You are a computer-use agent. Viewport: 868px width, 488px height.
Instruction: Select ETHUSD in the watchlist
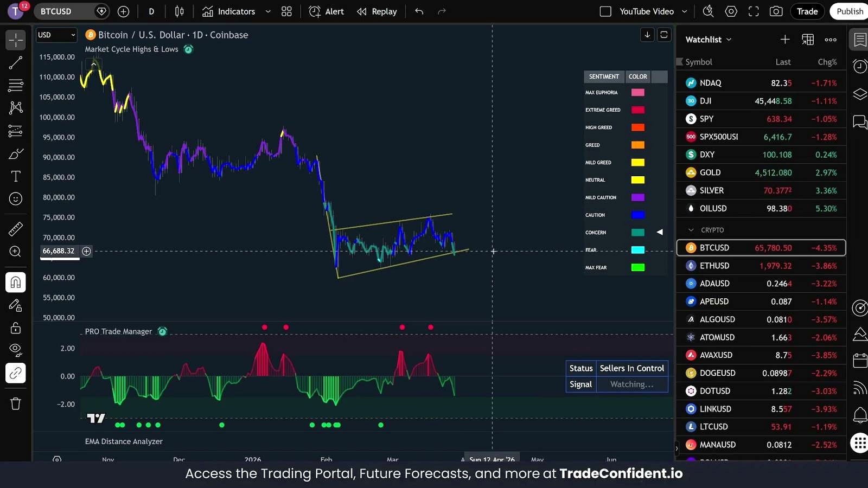pyautogui.click(x=761, y=266)
